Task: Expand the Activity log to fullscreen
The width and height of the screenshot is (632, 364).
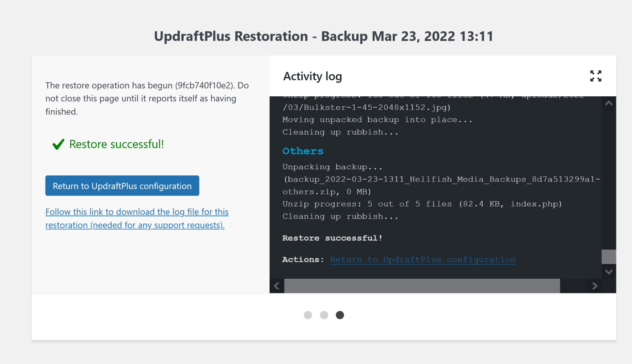Action: pyautogui.click(x=595, y=76)
